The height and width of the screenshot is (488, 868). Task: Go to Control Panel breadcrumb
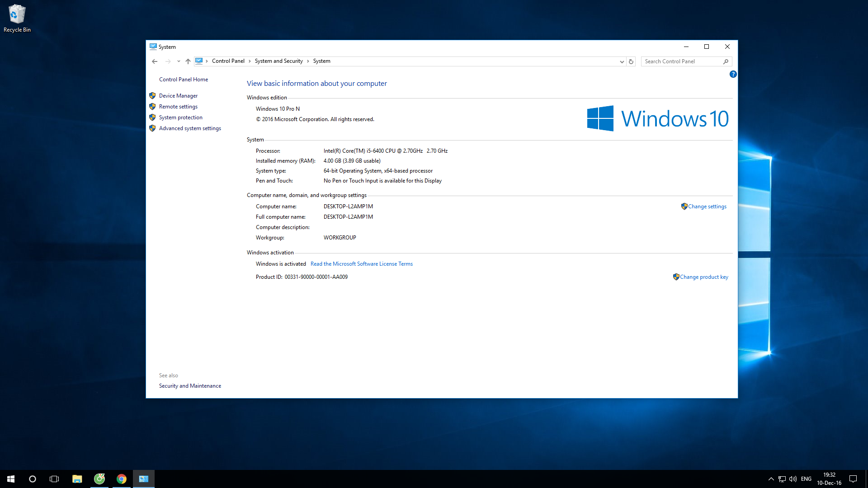(x=228, y=61)
